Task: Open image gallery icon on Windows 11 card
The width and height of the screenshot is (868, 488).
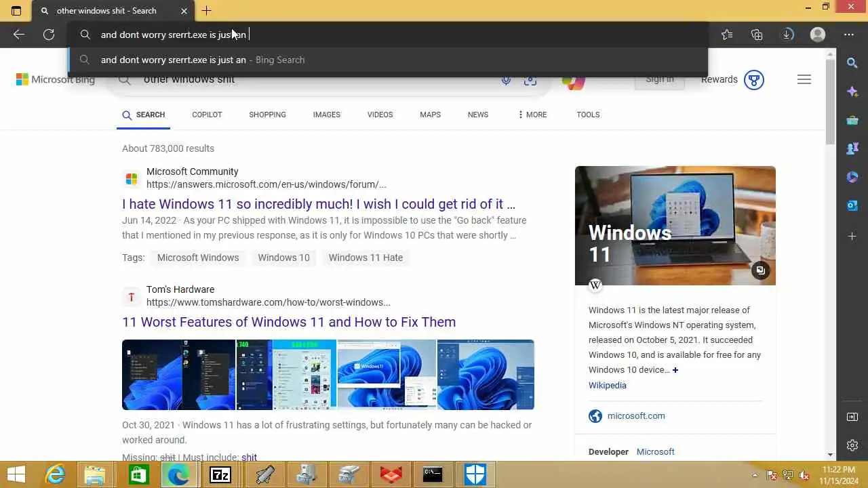Action: tap(760, 270)
